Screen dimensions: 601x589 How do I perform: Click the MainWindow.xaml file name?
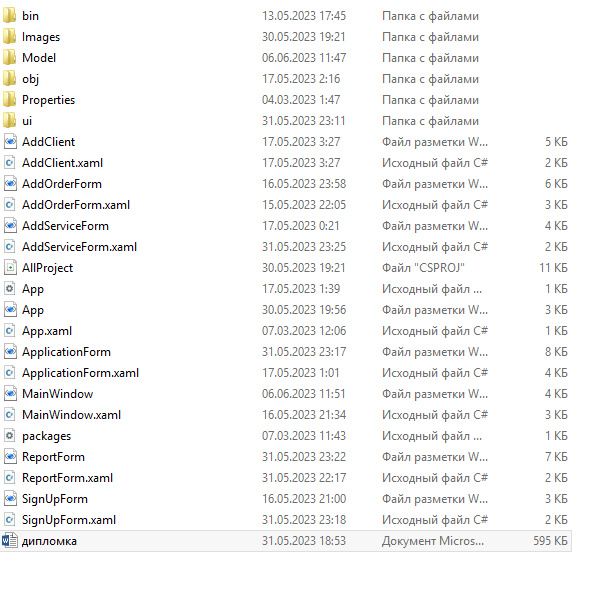pos(71,415)
